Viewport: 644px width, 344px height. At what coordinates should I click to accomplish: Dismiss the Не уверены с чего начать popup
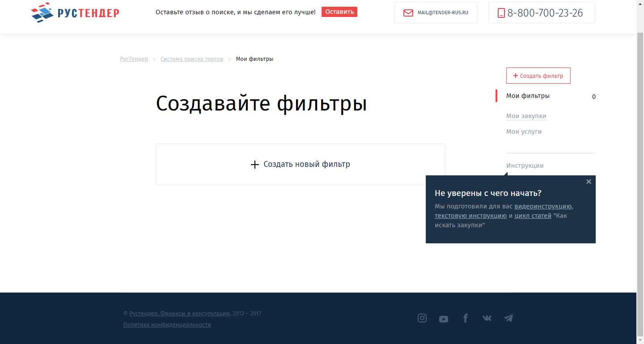coord(589,181)
